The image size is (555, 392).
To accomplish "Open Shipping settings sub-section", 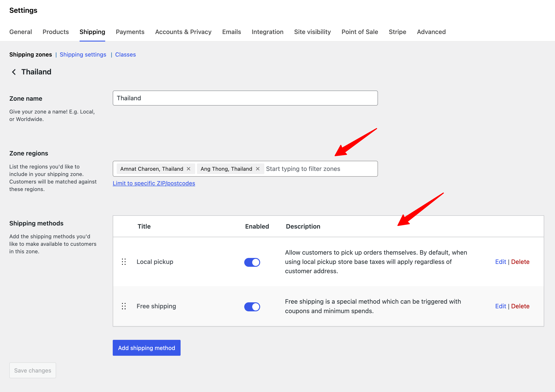I will click(x=83, y=55).
